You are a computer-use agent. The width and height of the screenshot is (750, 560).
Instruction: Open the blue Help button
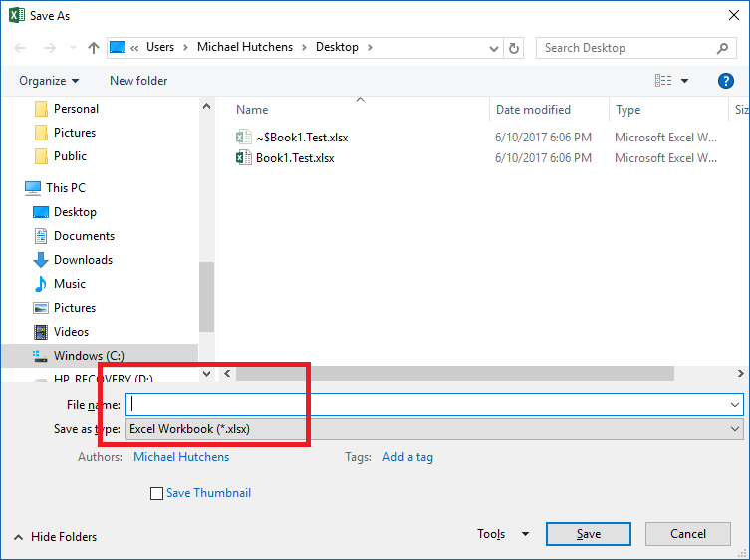click(x=726, y=81)
